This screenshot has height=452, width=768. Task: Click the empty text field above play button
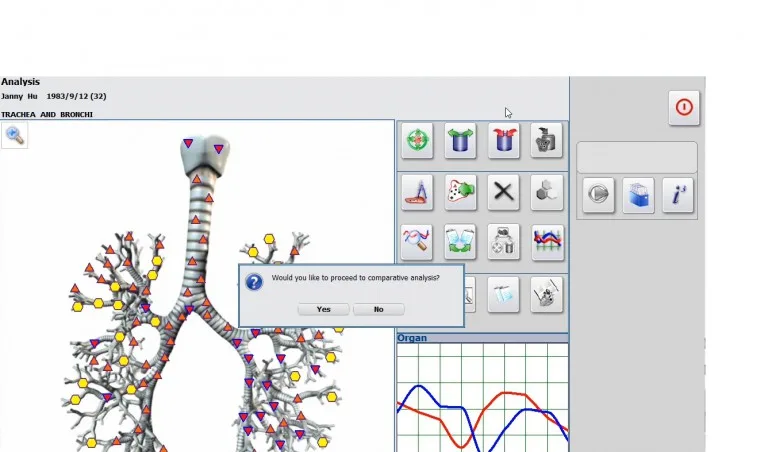[637, 157]
